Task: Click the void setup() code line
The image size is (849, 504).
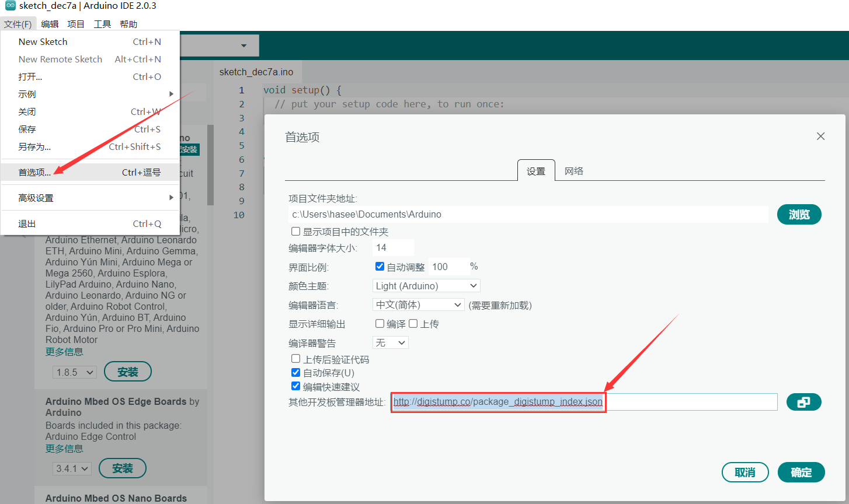Action: pos(302,90)
